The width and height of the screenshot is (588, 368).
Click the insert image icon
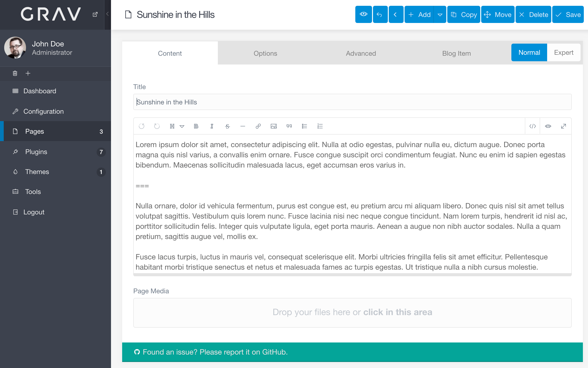[x=273, y=126]
